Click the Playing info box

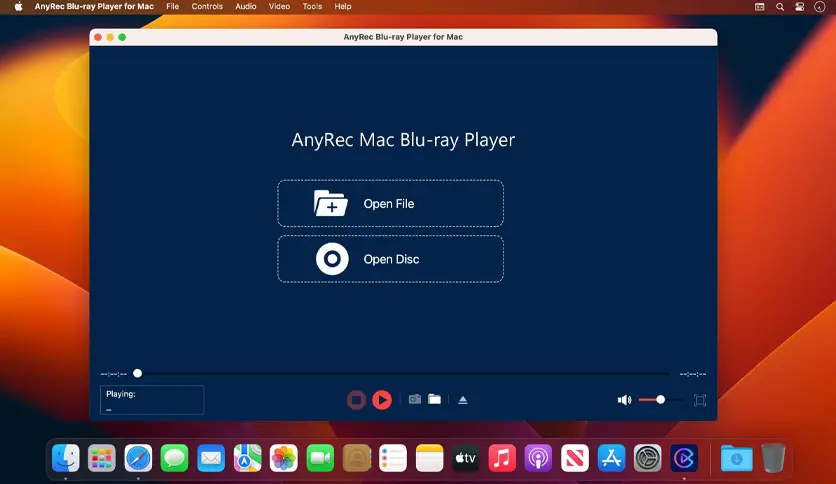click(151, 400)
